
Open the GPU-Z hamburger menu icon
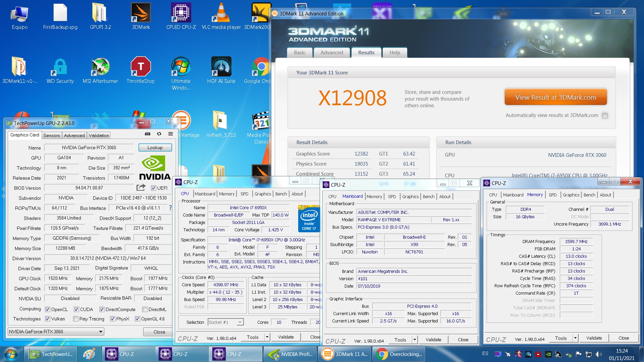(170, 134)
